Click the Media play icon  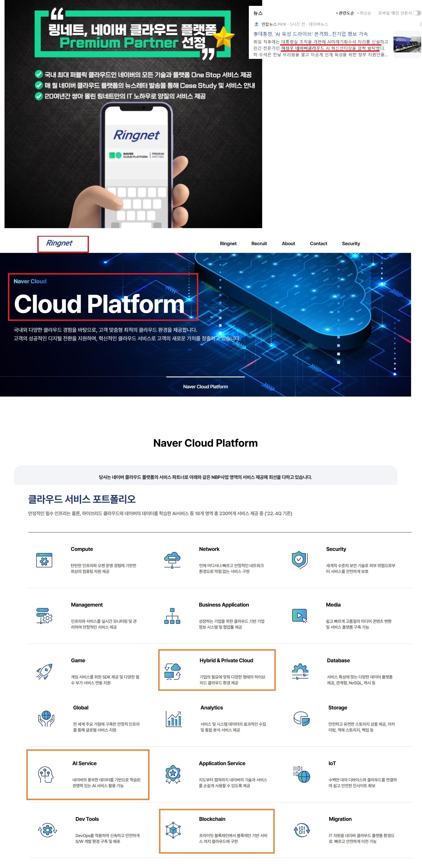[299, 616]
